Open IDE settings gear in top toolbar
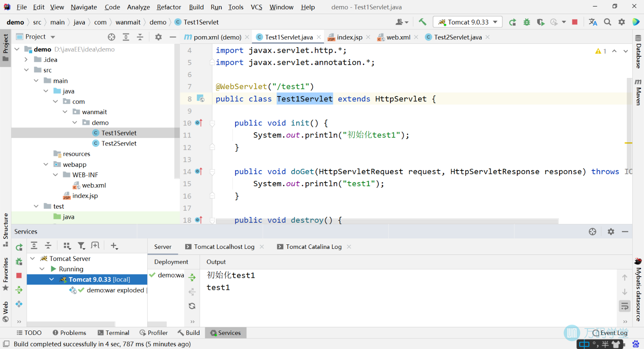The image size is (644, 349). 622,22
